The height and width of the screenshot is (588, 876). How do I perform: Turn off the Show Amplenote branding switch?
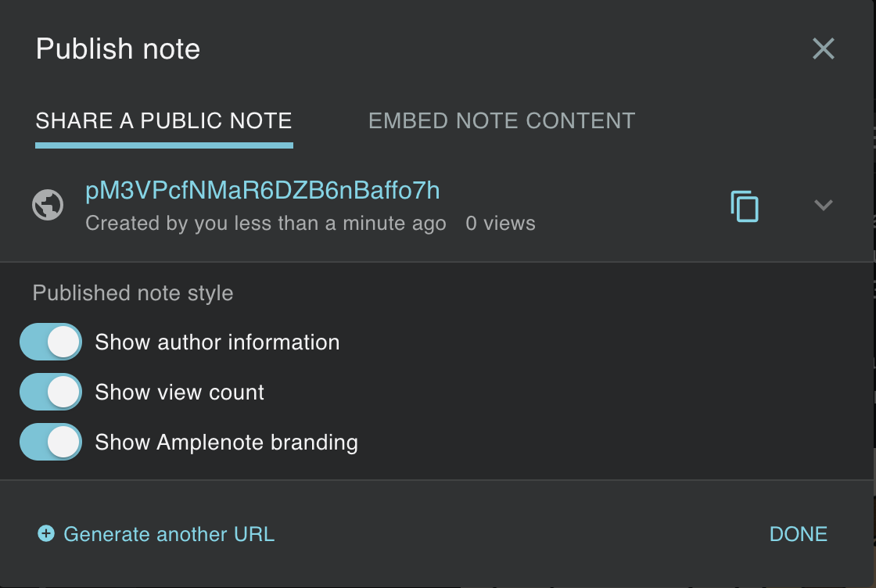[51, 443]
